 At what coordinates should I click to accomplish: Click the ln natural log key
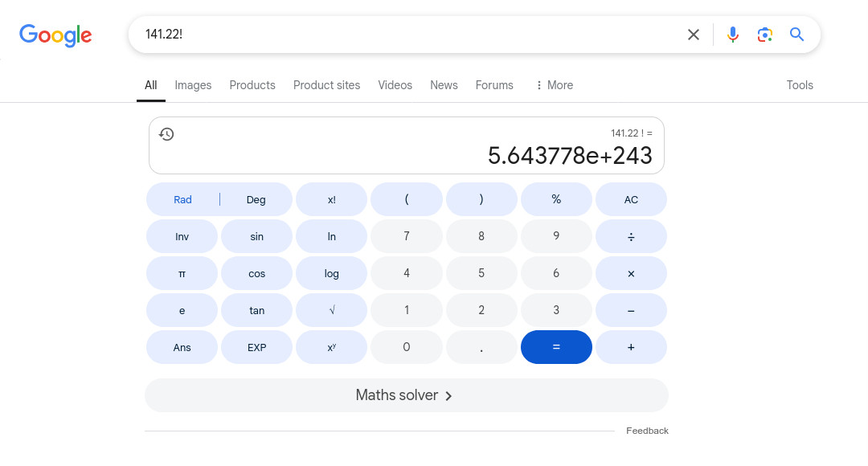331,236
